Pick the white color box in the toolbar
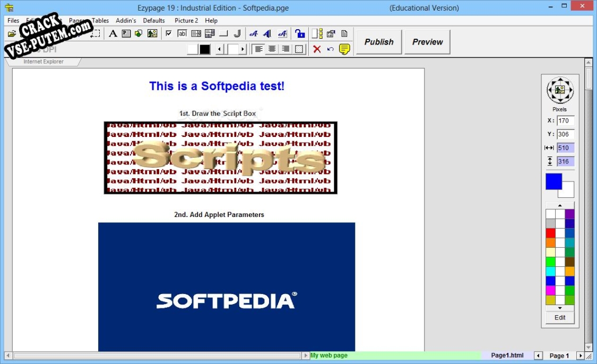The image size is (597, 364). coord(193,49)
